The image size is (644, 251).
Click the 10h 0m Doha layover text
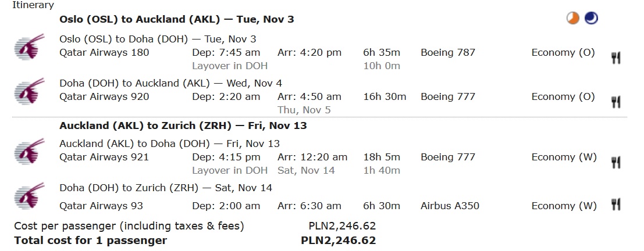click(x=382, y=66)
